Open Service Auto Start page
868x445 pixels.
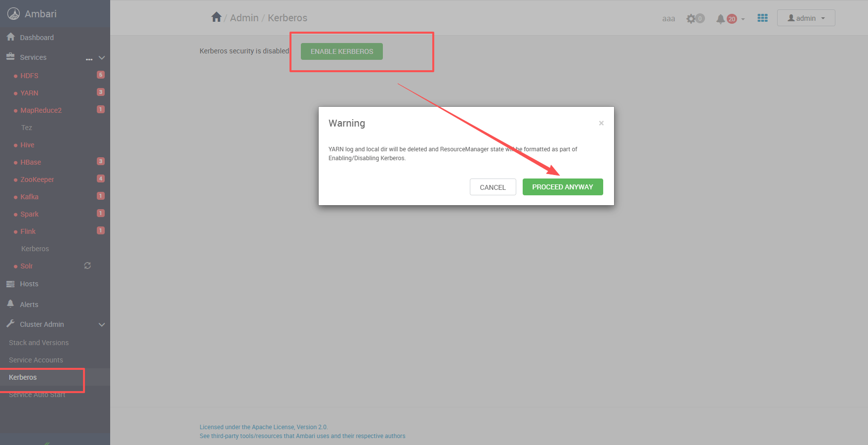(37, 395)
